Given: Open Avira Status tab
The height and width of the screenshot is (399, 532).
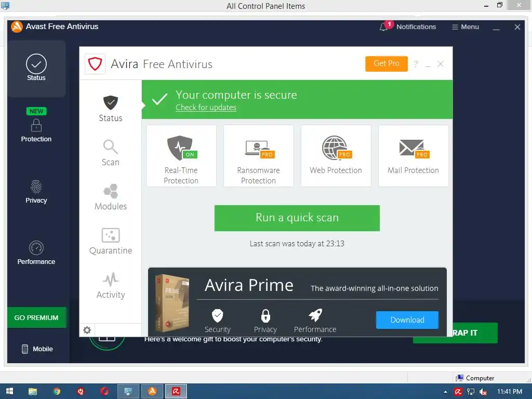Looking at the screenshot, I should click(111, 109).
